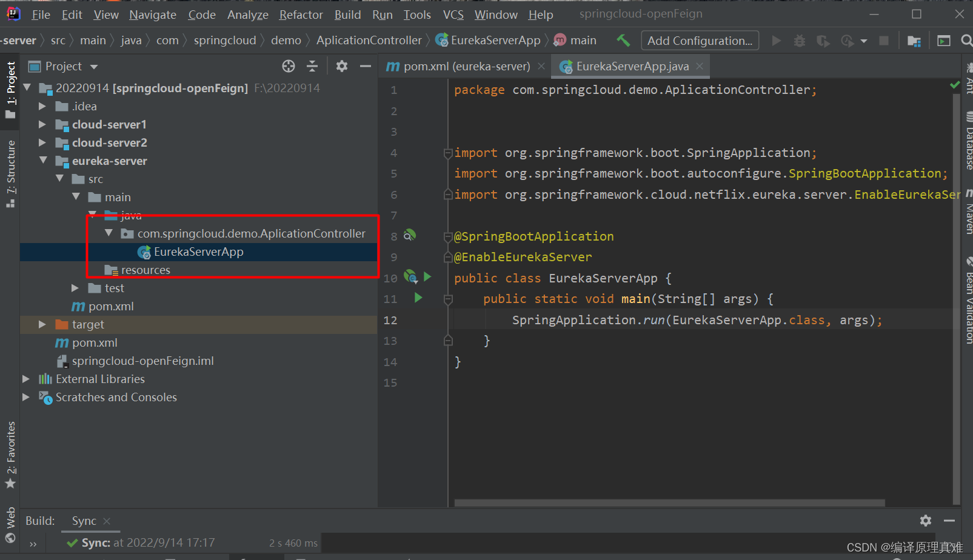This screenshot has height=560, width=973.
Task: Click the Build project hammer icon
Action: (623, 40)
